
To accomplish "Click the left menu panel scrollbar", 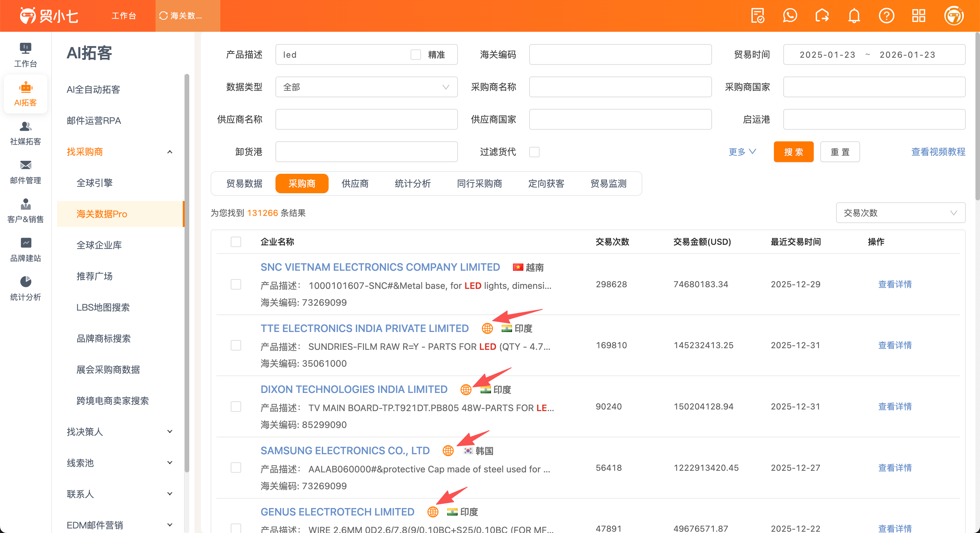I will [x=187, y=273].
